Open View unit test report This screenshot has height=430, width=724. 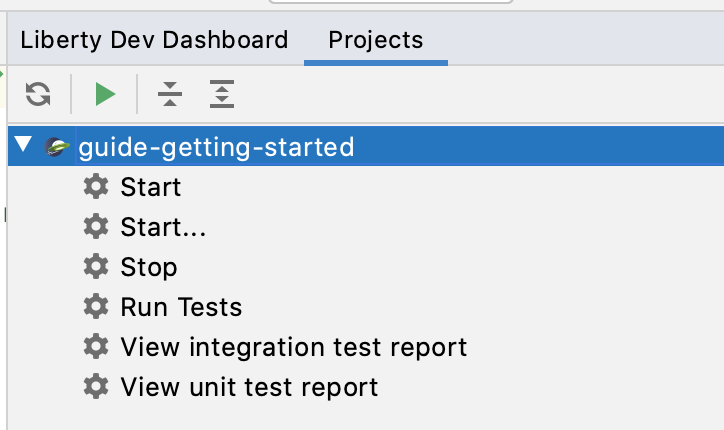(249, 387)
